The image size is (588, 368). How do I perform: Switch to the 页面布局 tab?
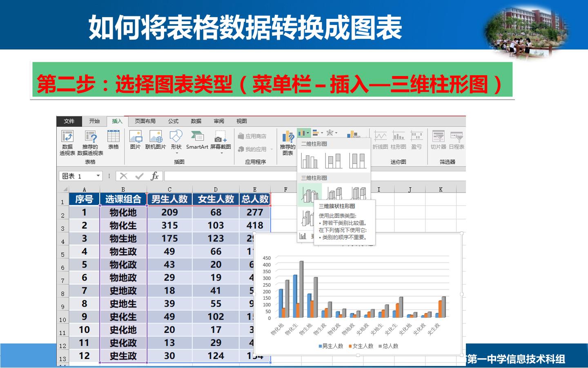tap(145, 121)
